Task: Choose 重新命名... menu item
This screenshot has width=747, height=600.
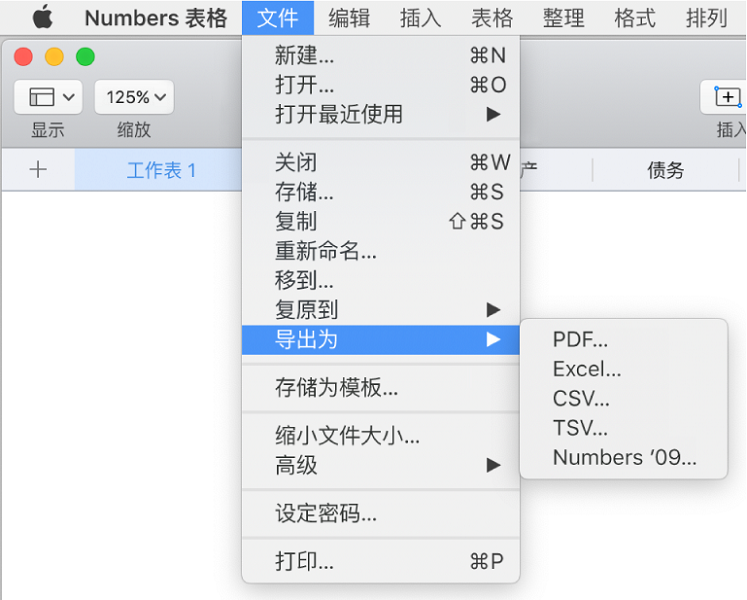Action: point(381,251)
